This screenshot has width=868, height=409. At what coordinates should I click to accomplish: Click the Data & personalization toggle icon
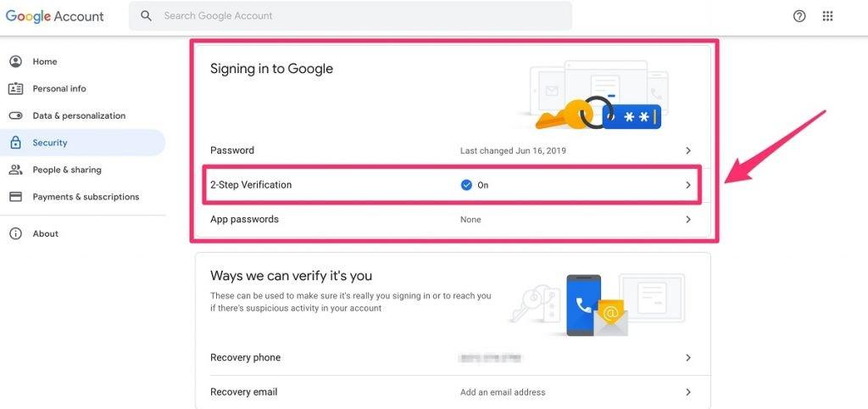pos(15,116)
